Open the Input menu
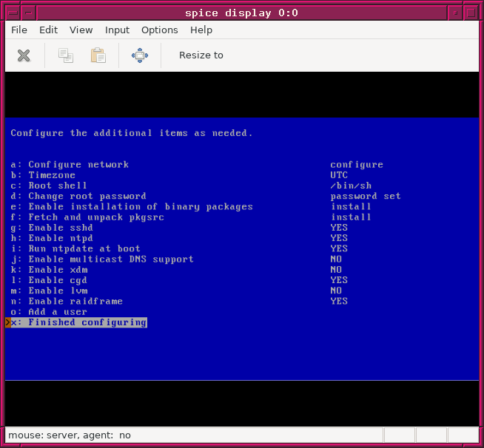Viewport: 484px width, 448px height. coord(117,30)
